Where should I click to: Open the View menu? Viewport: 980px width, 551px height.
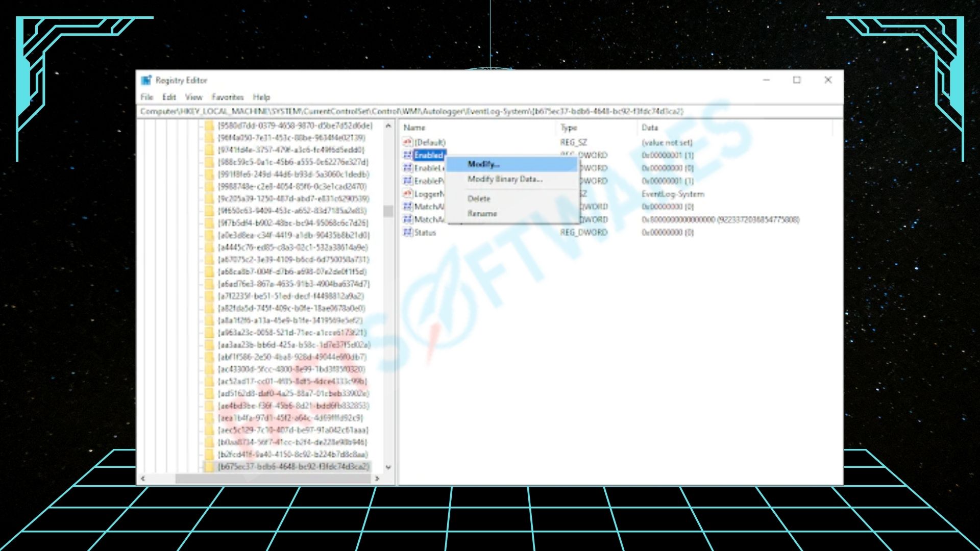pos(194,97)
